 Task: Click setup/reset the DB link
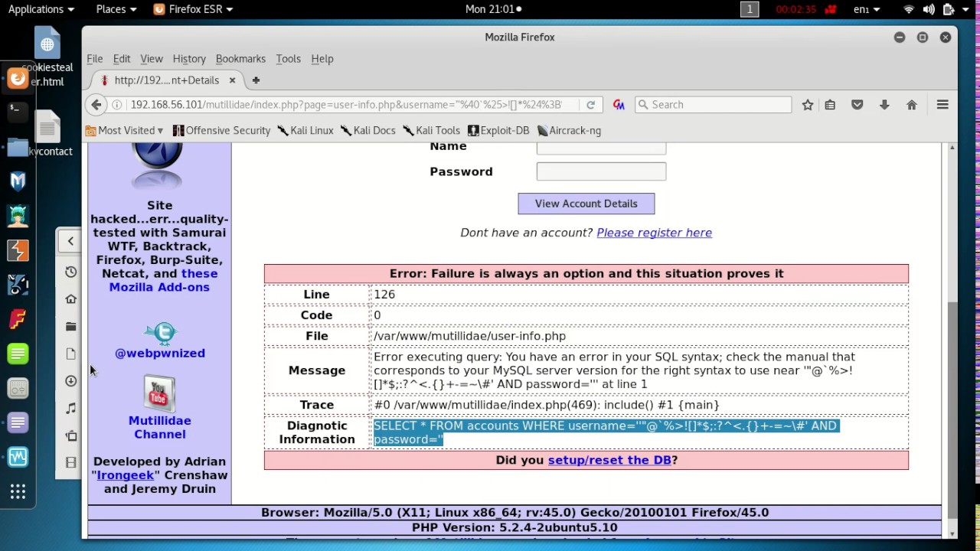click(609, 460)
